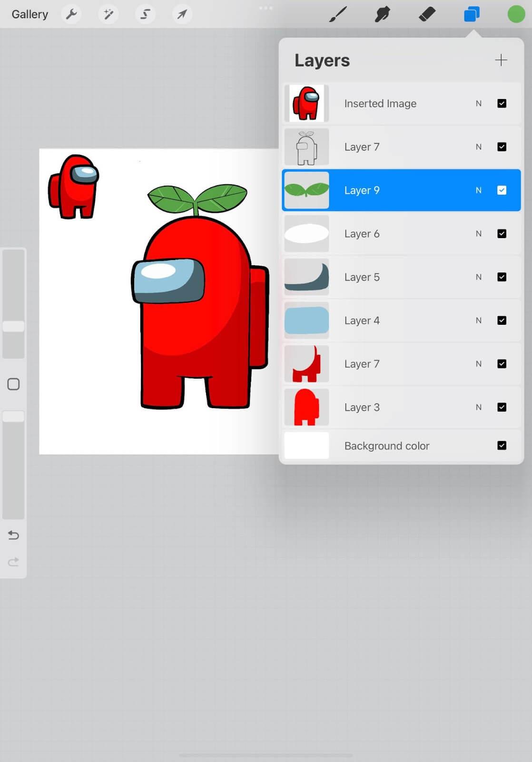Tap the outline sketch thumbnail of Layer 7

click(x=306, y=147)
